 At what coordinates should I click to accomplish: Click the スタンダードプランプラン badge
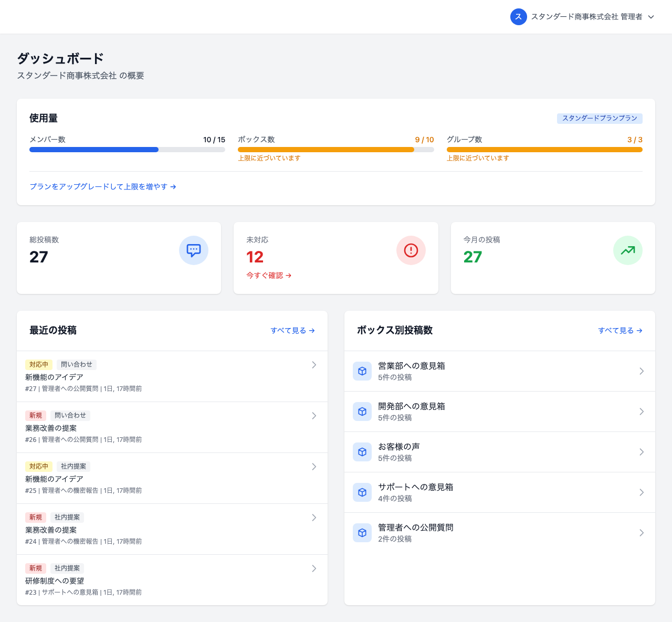click(x=600, y=119)
